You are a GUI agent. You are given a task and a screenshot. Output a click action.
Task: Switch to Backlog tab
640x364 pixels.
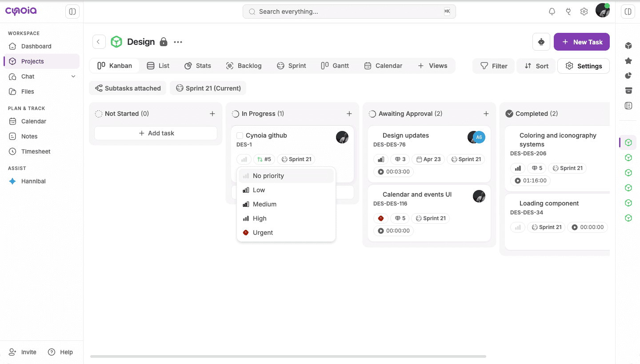[x=244, y=66]
